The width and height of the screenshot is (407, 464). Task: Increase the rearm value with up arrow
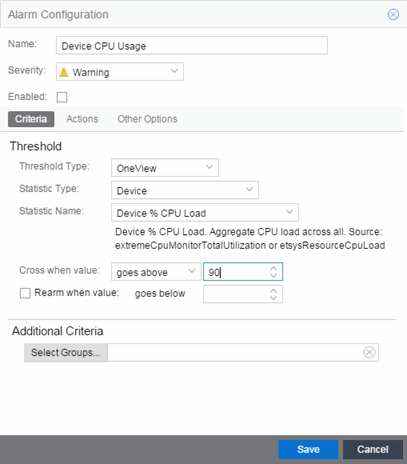click(x=273, y=291)
